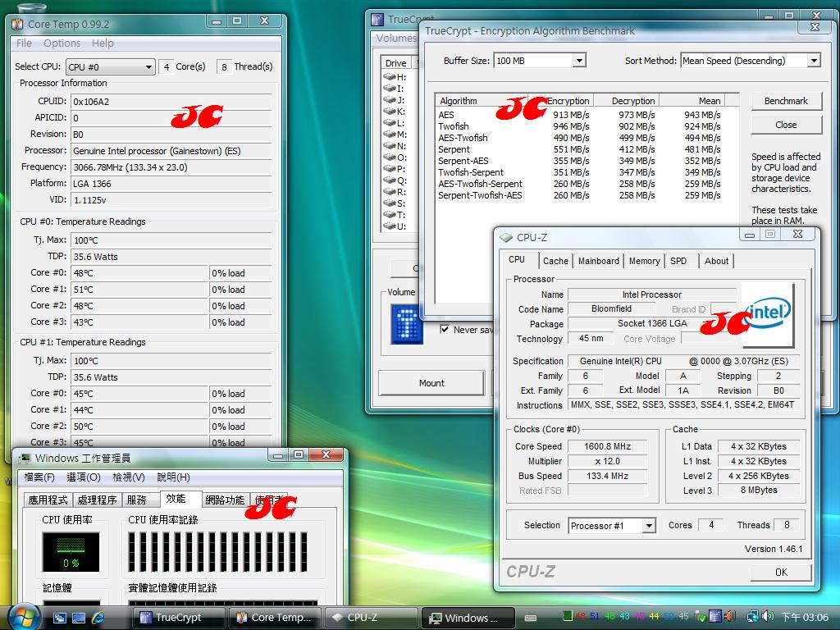
Task: Switch to About tab in CPU-Z
Action: pos(716,261)
